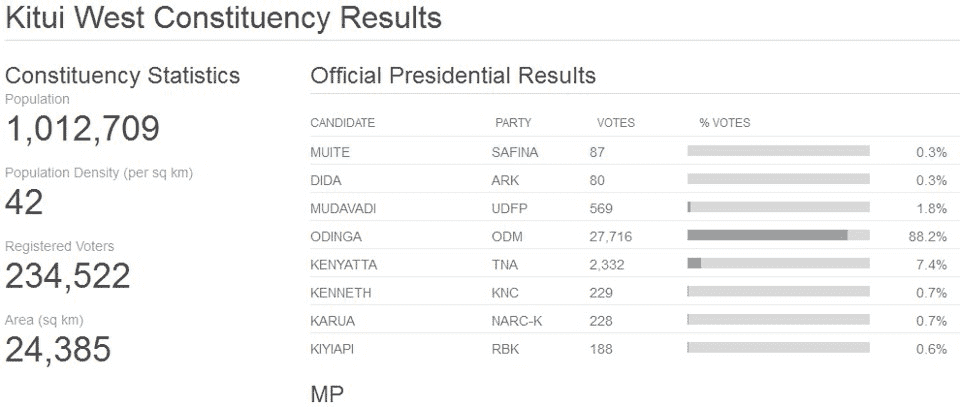Open the KENYATTA candidate row
Image resolution: width=960 pixels, height=407 pixels.
coord(343,265)
